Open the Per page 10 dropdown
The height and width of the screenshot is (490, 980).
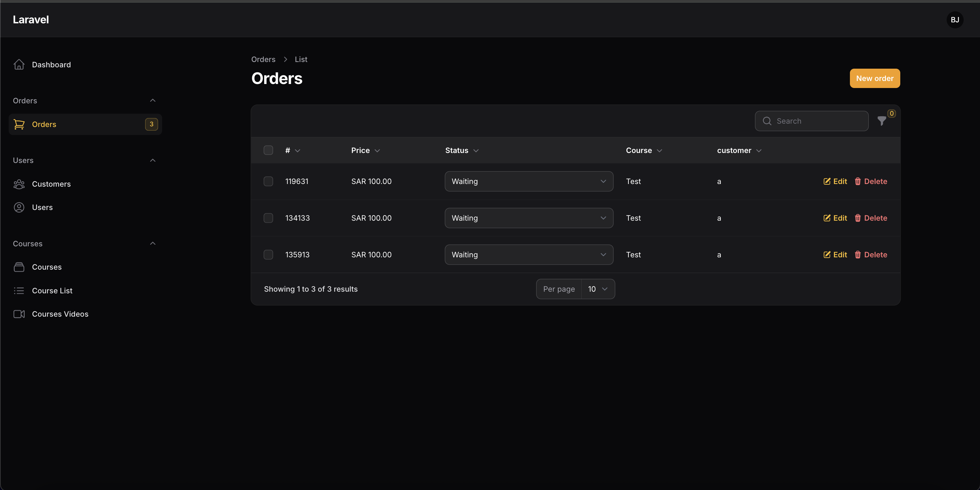(x=598, y=289)
